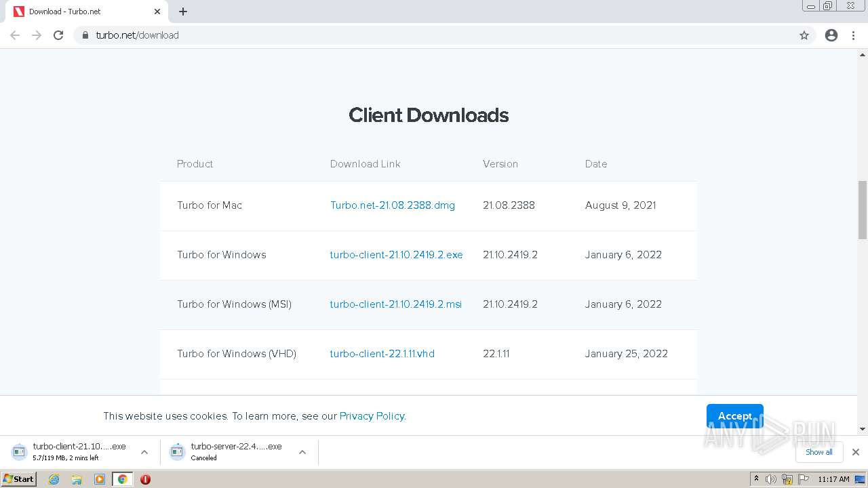The image size is (868, 488).
Task: Download turbo-client-21.10.2419.2.msi
Action: click(395, 304)
